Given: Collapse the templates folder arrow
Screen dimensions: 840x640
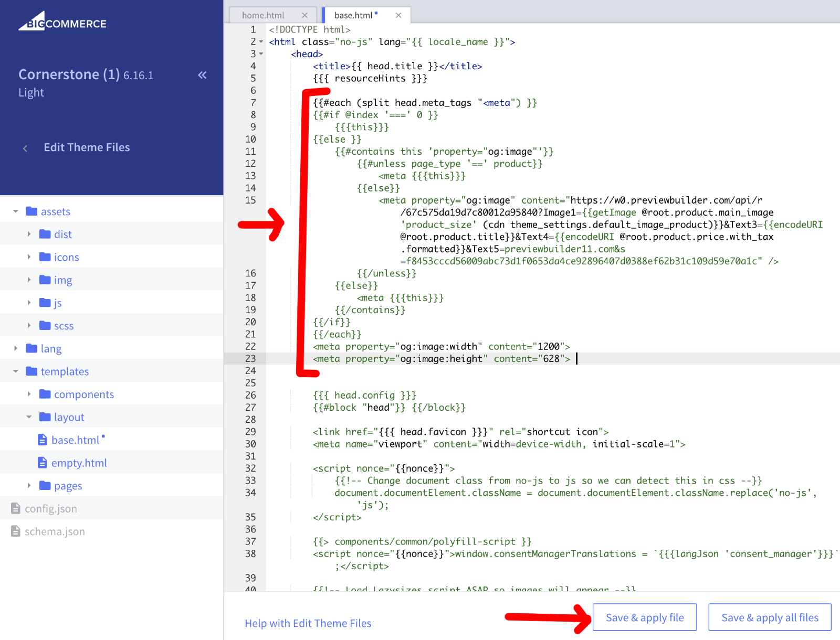Looking at the screenshot, I should pyautogui.click(x=16, y=371).
